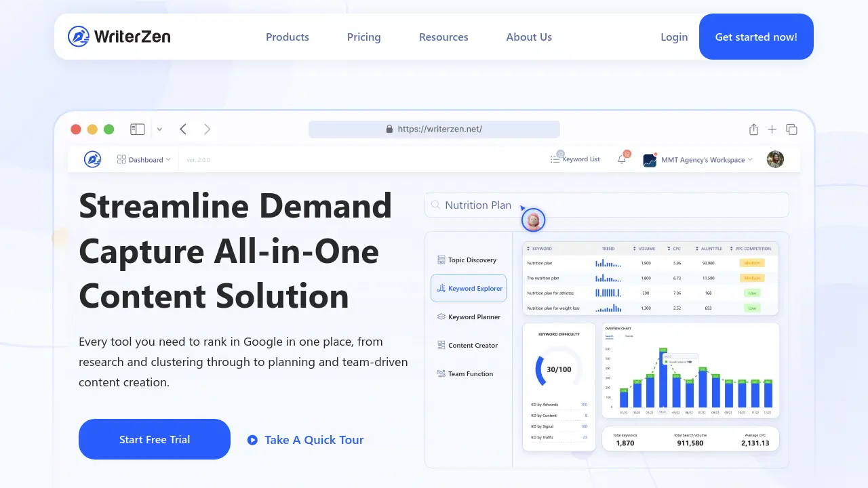Toggle the browser sidebar panel icon

(138, 129)
